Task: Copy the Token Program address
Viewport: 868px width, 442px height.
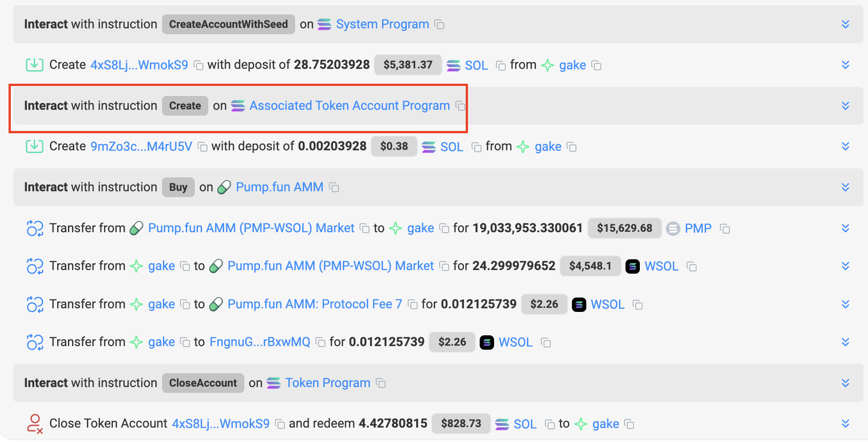Action: pos(381,383)
